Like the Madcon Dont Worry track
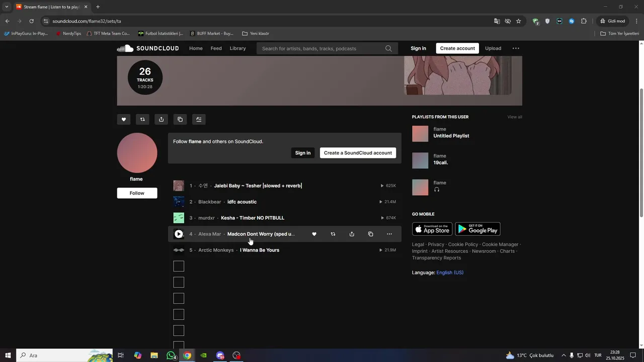644x362 pixels. click(x=314, y=234)
